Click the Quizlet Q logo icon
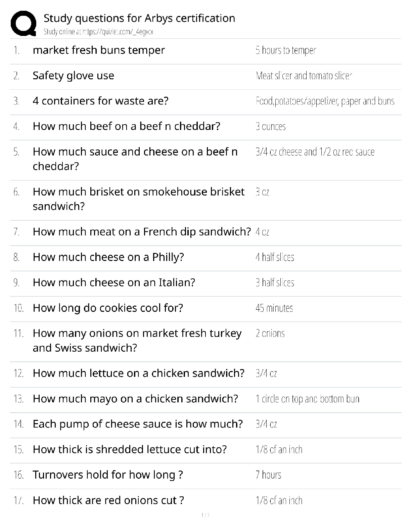The width and height of the screenshot is (411, 532). (x=24, y=23)
